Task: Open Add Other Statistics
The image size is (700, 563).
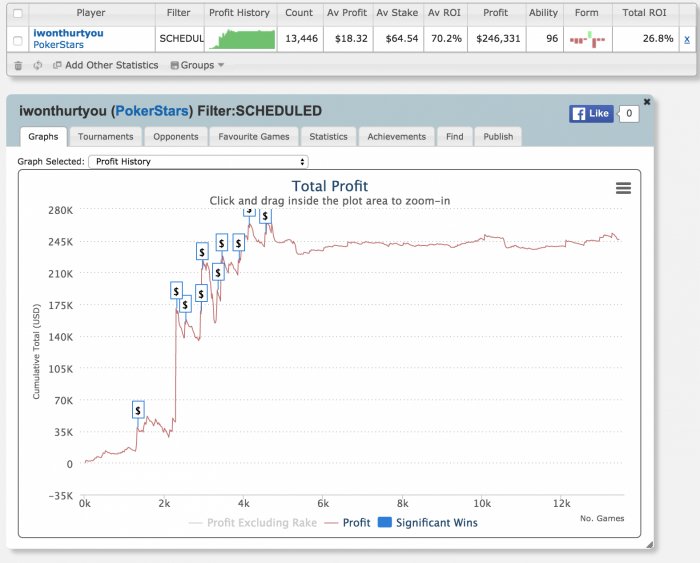Action: click(x=106, y=65)
